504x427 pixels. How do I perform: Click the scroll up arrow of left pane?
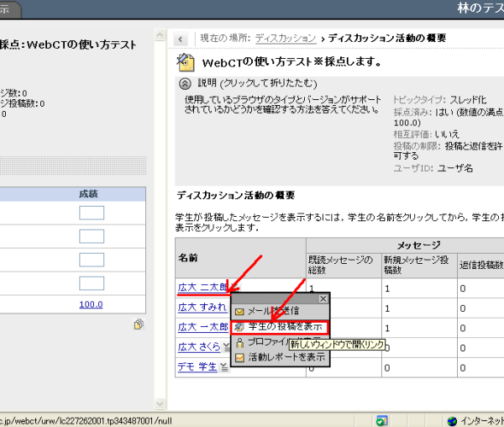[x=160, y=34]
